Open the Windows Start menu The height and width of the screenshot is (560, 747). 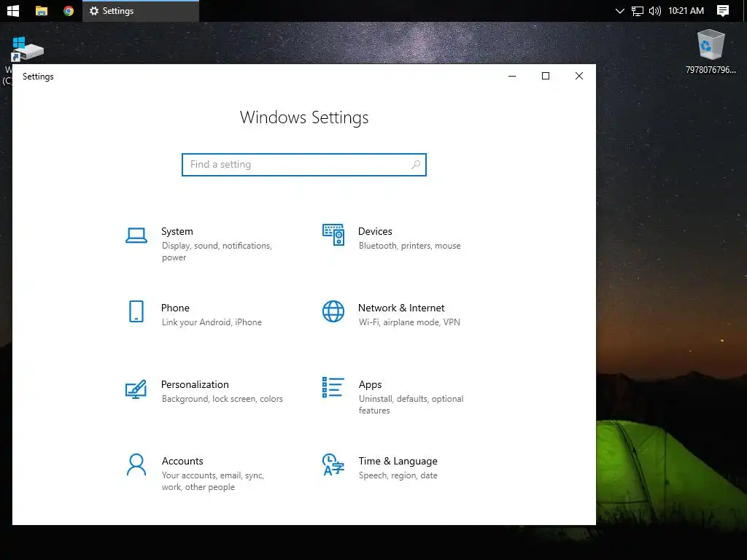(x=13, y=10)
